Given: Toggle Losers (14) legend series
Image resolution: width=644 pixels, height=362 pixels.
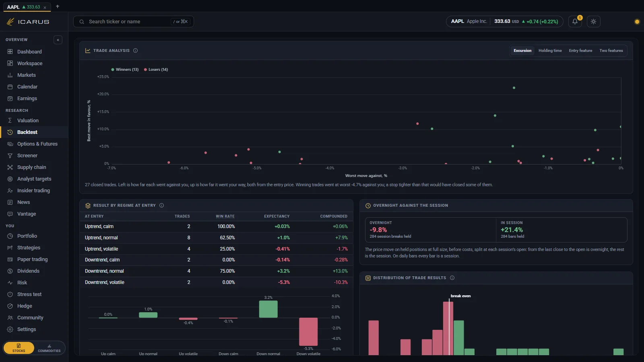Looking at the screenshot, I should point(156,70).
